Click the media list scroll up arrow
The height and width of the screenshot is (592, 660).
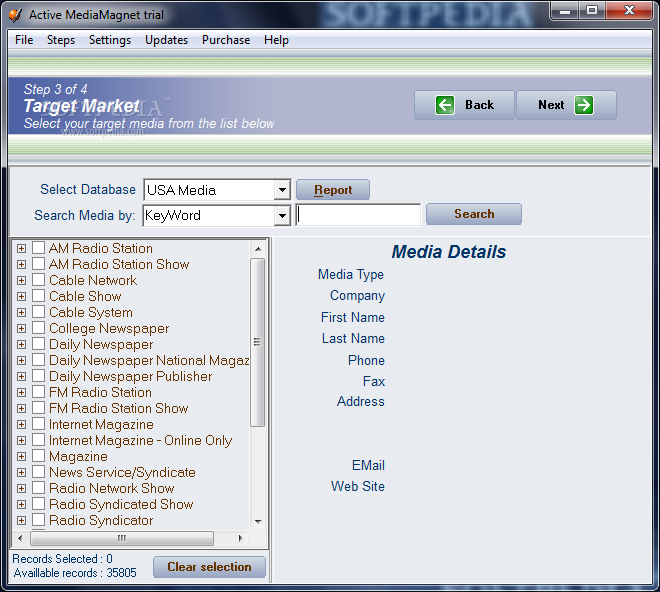coord(258,249)
